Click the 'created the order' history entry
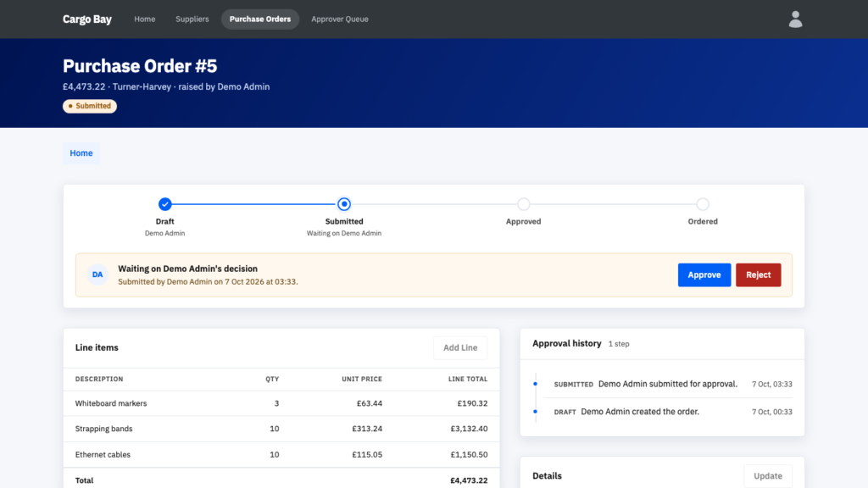Viewport: 868px width, 488px height. tap(640, 412)
